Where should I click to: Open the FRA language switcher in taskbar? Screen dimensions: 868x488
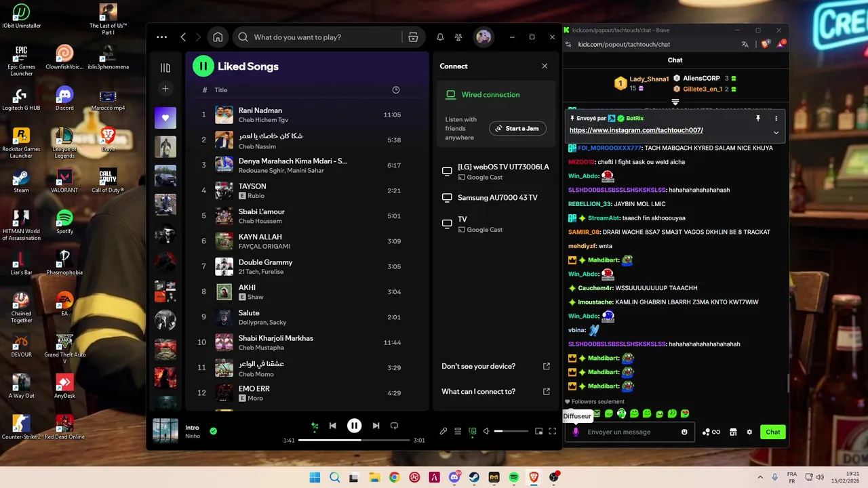tap(791, 477)
